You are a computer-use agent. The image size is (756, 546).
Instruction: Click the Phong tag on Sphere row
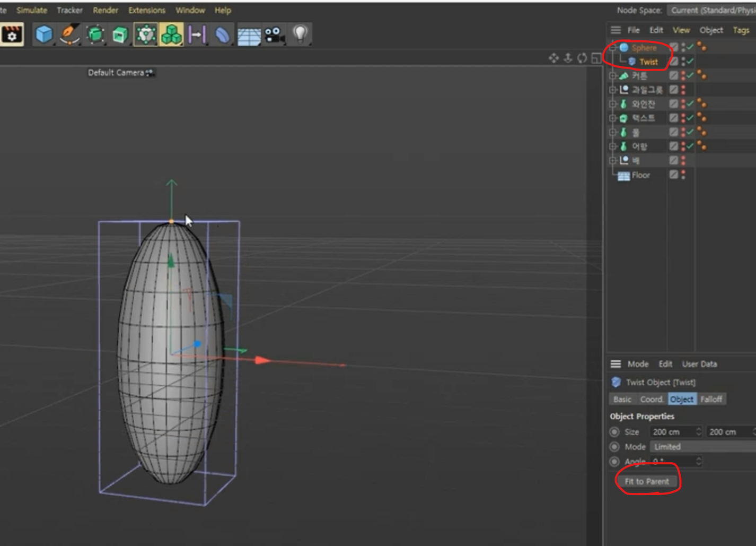[701, 47]
